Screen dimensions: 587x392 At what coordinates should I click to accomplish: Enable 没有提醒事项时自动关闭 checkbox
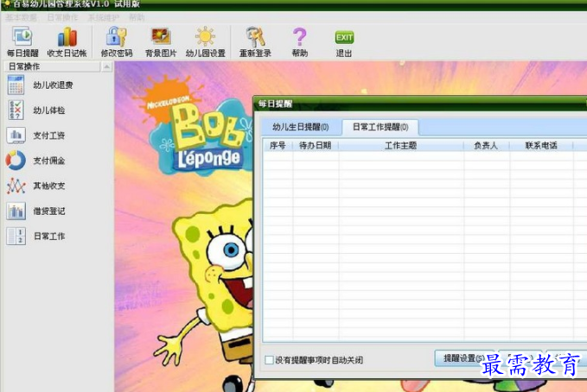[269, 360]
